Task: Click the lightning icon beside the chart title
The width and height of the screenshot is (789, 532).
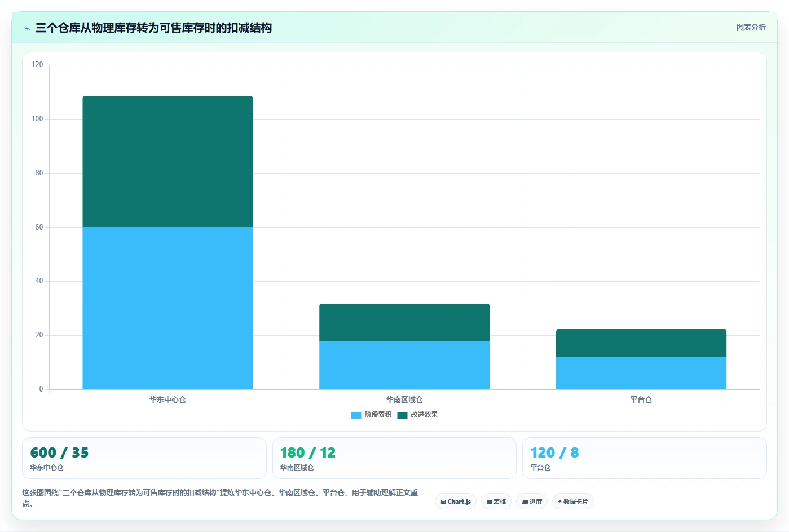Action: pos(27,28)
